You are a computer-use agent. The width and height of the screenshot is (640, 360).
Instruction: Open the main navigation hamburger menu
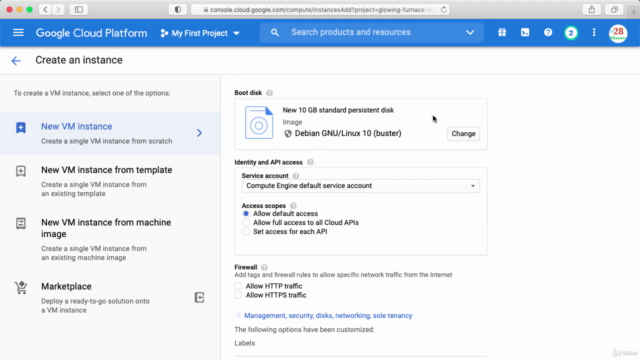[x=18, y=33]
